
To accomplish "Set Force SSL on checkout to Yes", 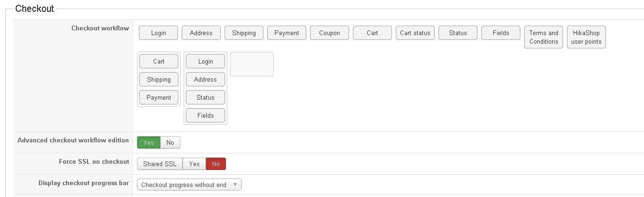I will coord(194,164).
